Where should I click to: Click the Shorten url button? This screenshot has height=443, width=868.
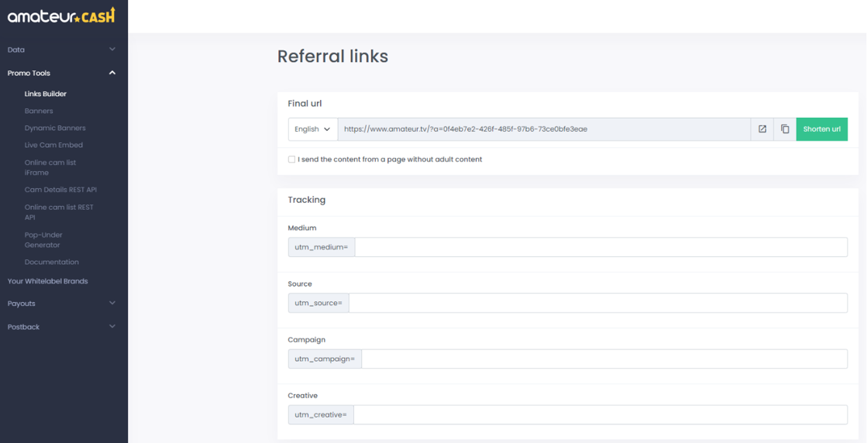pyautogui.click(x=821, y=129)
